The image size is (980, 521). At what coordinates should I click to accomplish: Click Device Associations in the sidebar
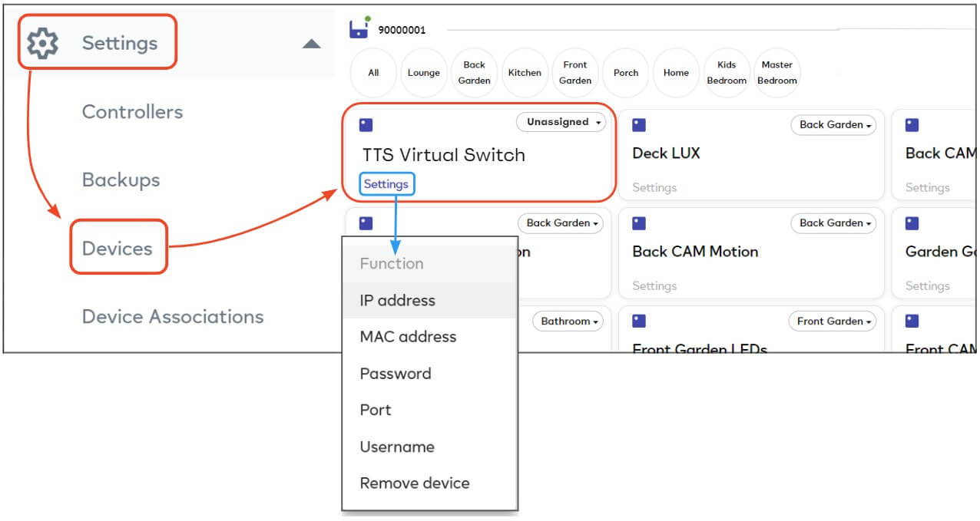pos(173,316)
